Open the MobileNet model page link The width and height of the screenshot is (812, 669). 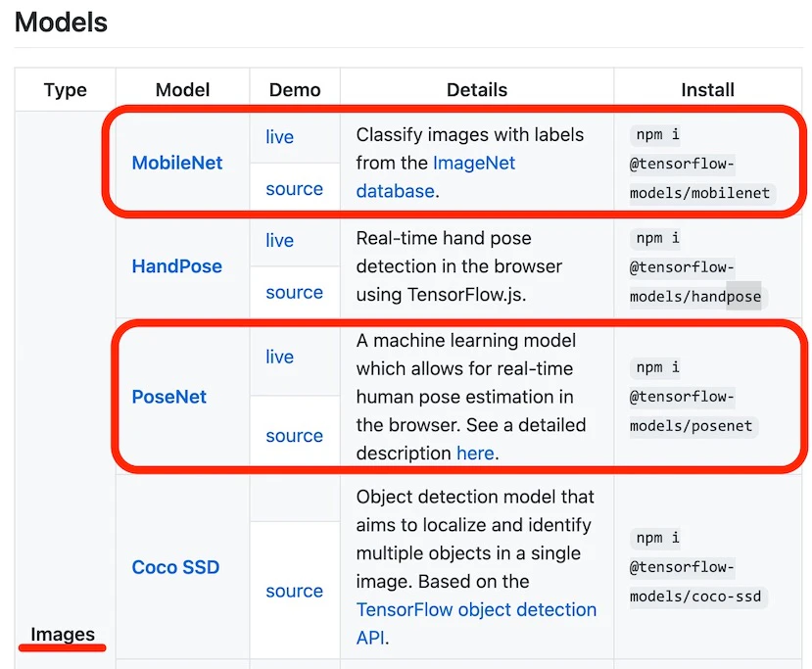click(176, 163)
